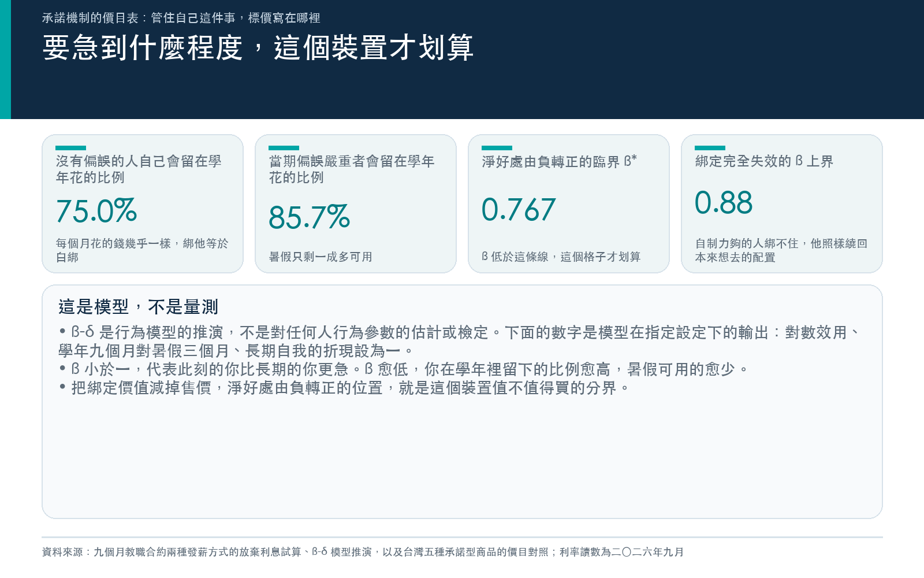Select bullet beginning β-δ 是行為模型的推演
Image resolution: width=924 pixels, height=578 pixels.
point(460,342)
